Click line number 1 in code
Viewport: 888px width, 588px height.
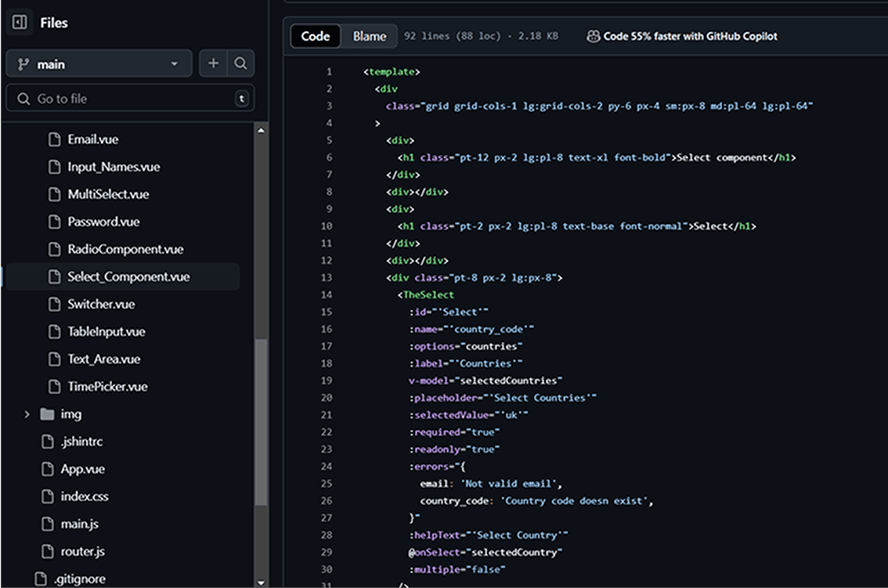coord(329,71)
